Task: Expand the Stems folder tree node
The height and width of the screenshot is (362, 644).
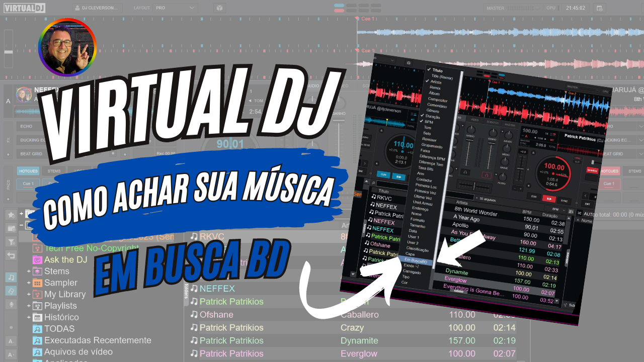Action: click(29, 271)
